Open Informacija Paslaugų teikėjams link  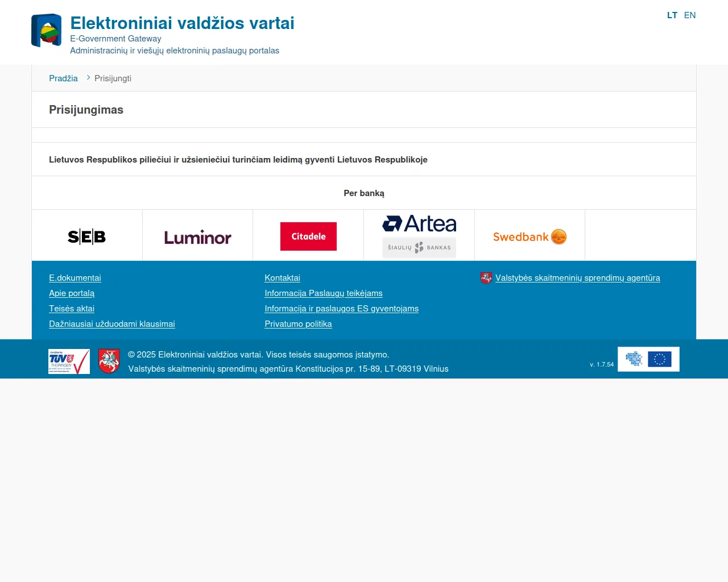(x=324, y=293)
